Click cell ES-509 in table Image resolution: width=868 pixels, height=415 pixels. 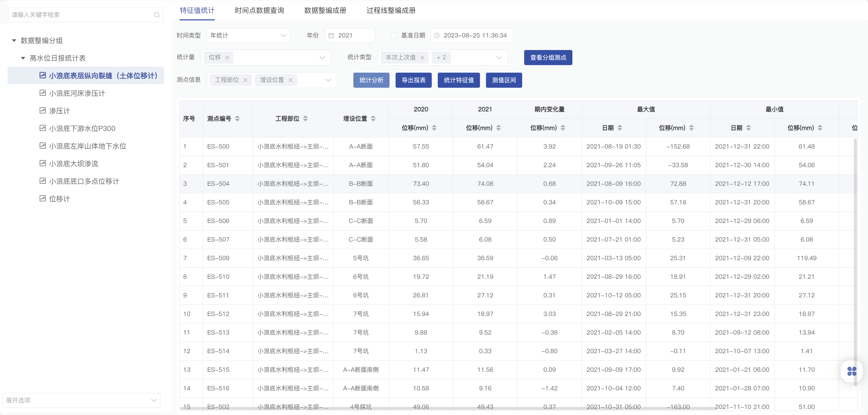(218, 258)
